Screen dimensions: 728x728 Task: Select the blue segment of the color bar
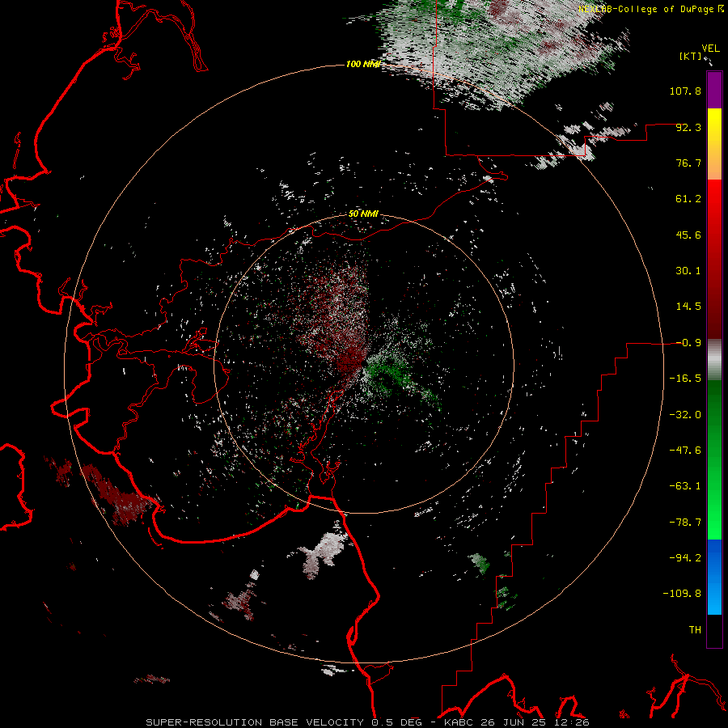pyautogui.click(x=714, y=577)
